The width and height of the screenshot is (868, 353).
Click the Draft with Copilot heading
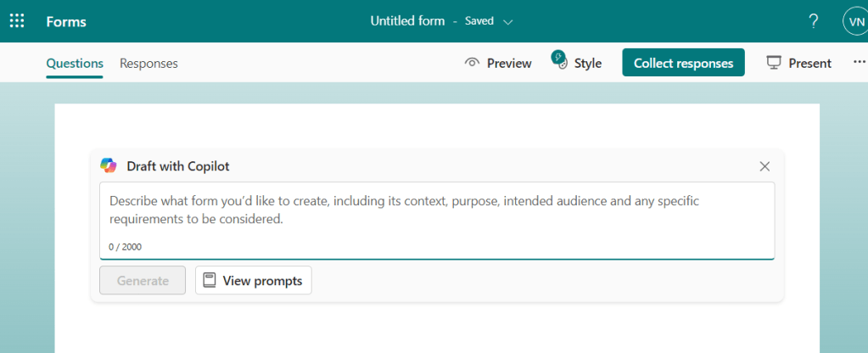click(x=178, y=166)
